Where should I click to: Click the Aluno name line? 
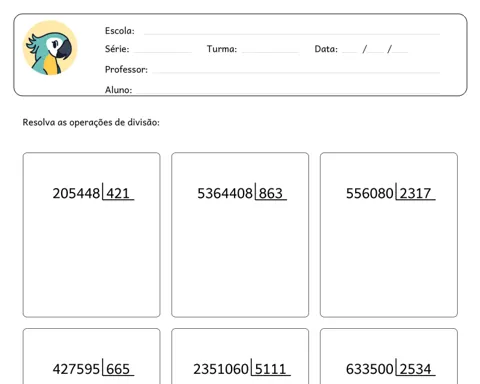pyautogui.click(x=287, y=92)
